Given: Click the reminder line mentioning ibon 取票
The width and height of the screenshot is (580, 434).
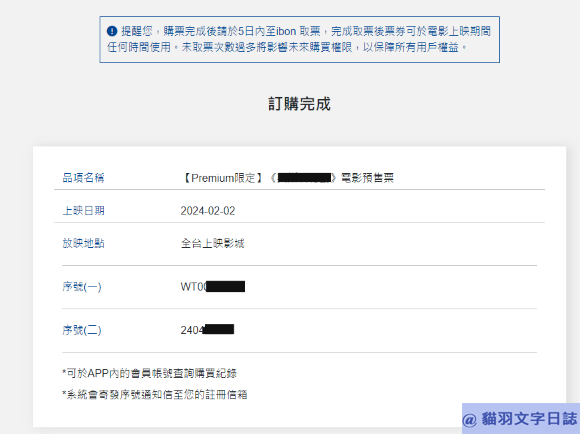Looking at the screenshot, I should (306, 31).
